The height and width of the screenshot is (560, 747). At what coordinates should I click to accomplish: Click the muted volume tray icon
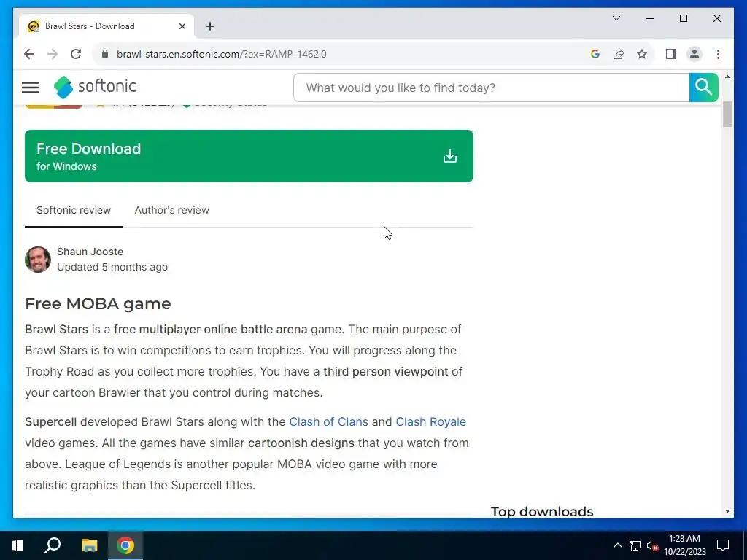[x=652, y=545]
